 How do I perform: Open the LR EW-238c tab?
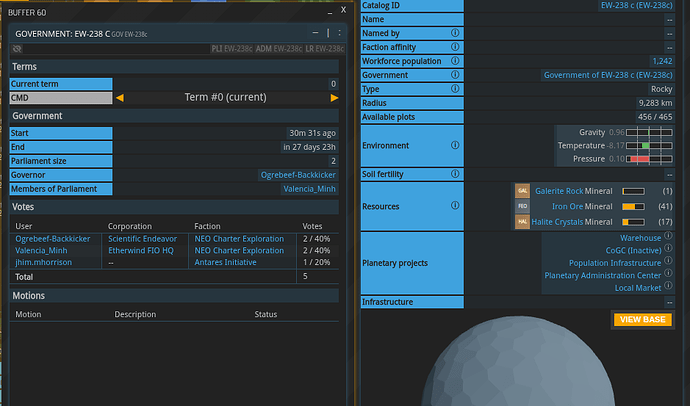coord(325,49)
